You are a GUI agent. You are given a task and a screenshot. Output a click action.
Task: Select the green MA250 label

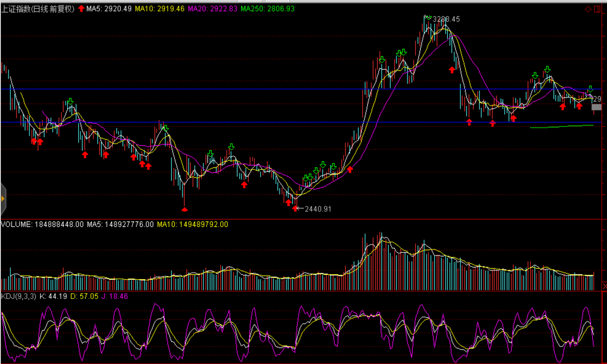[267, 9]
